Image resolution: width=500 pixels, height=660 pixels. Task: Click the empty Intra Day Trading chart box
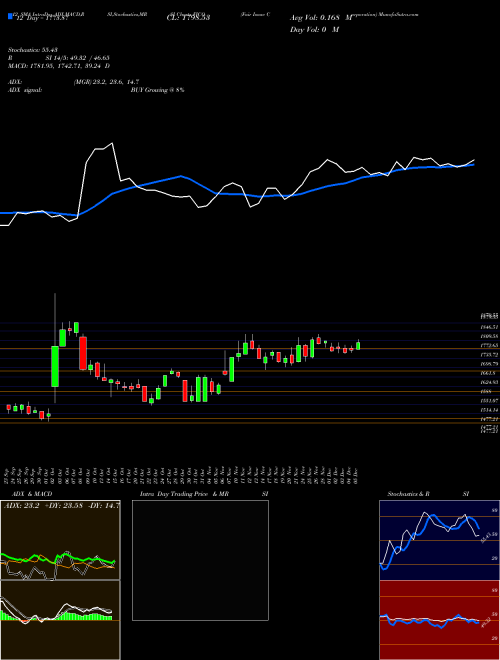tap(200, 560)
